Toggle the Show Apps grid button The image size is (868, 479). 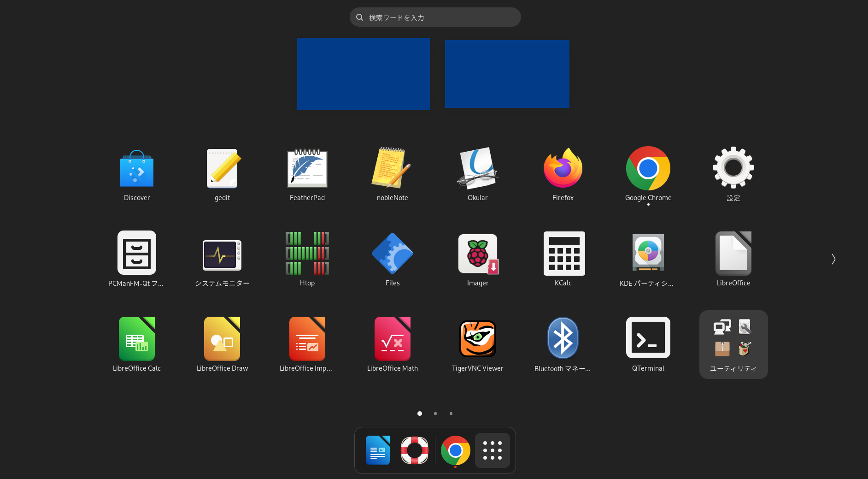click(x=493, y=450)
